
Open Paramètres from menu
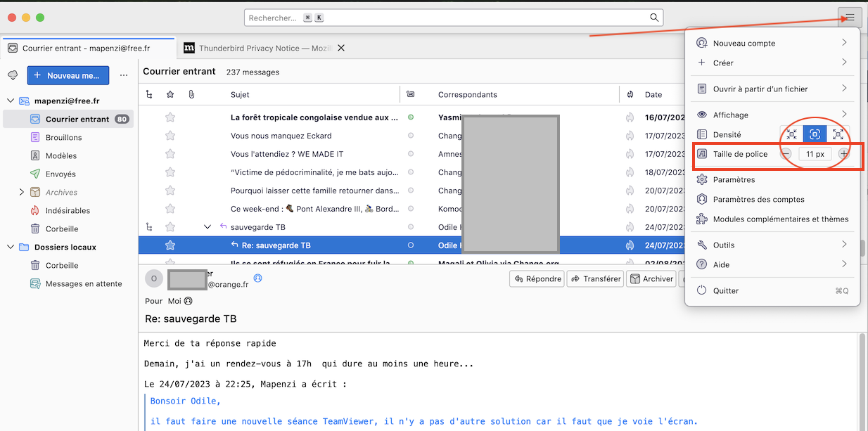[772, 180]
